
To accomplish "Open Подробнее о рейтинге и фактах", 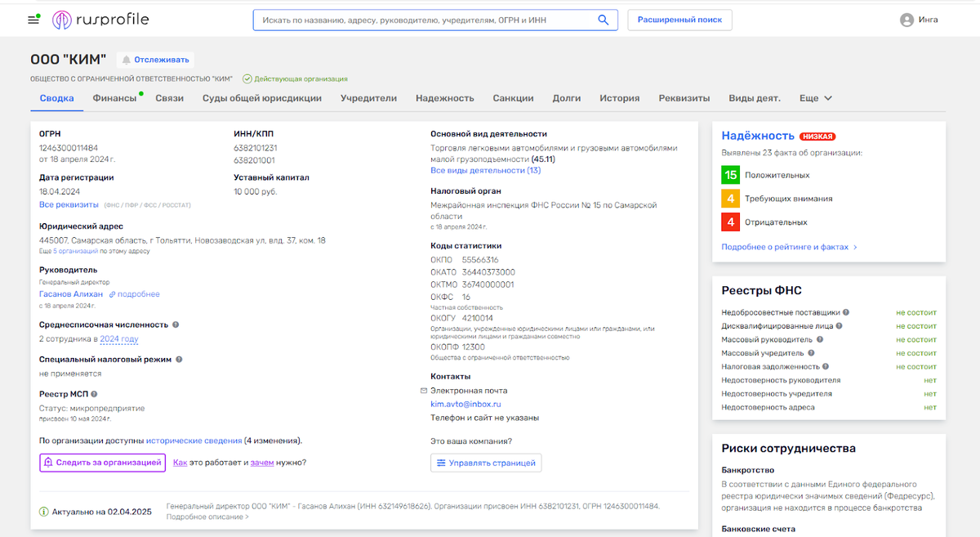I will [789, 246].
